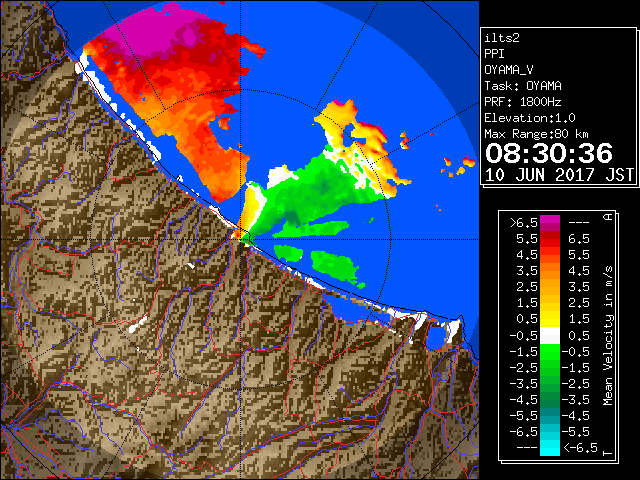
Task: Click the 08:30:36 timestamp
Action: pos(549,153)
